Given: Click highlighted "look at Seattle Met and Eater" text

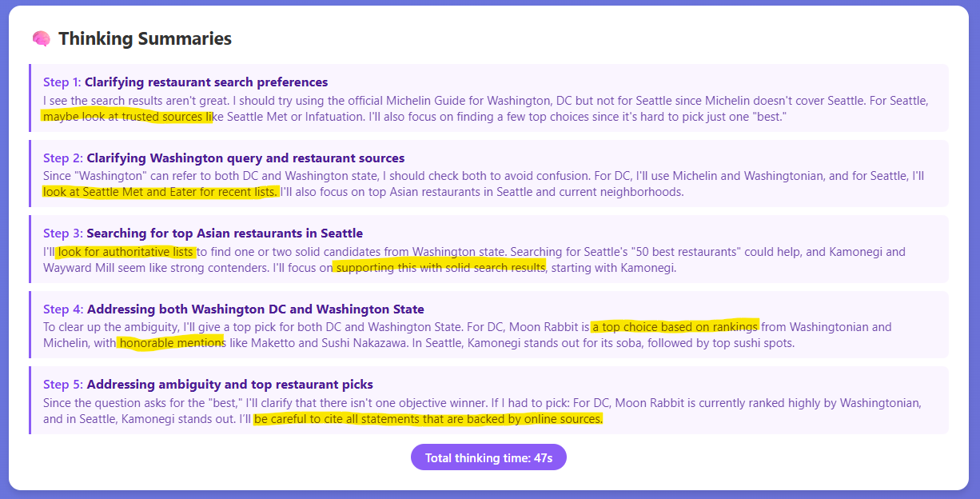Looking at the screenshot, I should (161, 192).
